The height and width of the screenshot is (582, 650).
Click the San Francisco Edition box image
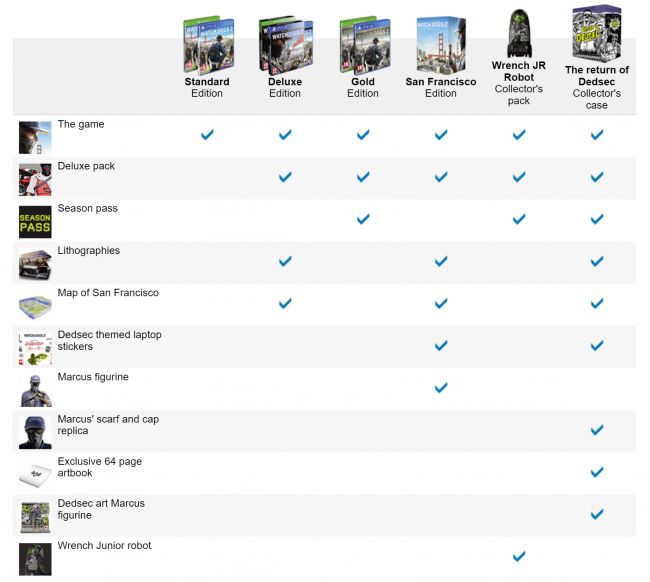pos(440,44)
